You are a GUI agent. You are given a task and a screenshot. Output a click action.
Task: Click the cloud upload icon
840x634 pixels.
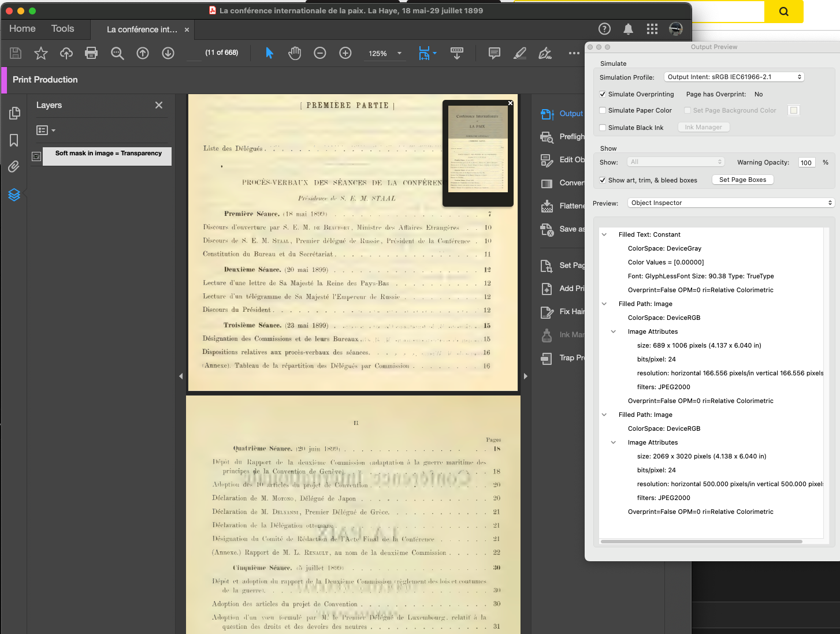click(x=66, y=53)
